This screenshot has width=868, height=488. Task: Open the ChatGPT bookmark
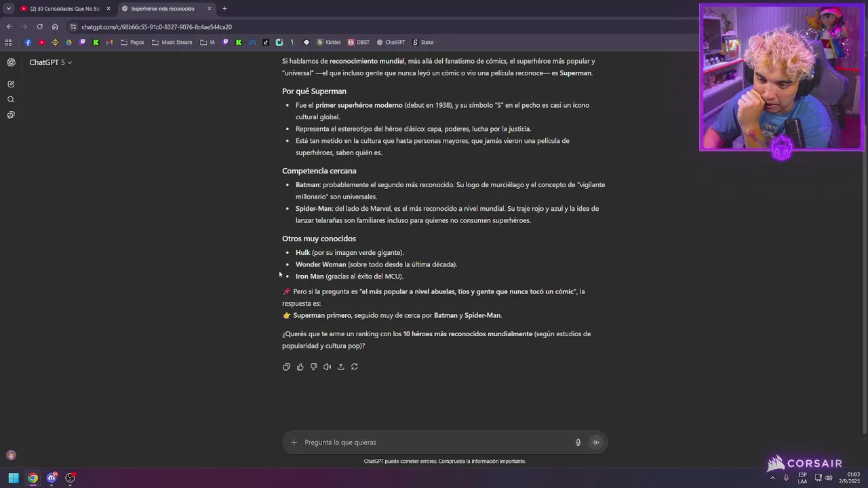pyautogui.click(x=391, y=42)
